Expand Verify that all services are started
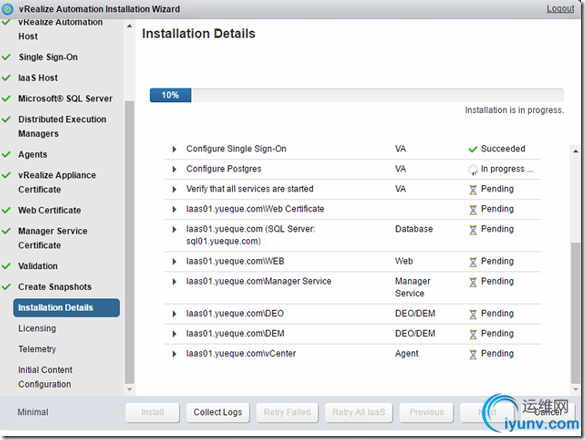585x440 pixels. [x=174, y=190]
